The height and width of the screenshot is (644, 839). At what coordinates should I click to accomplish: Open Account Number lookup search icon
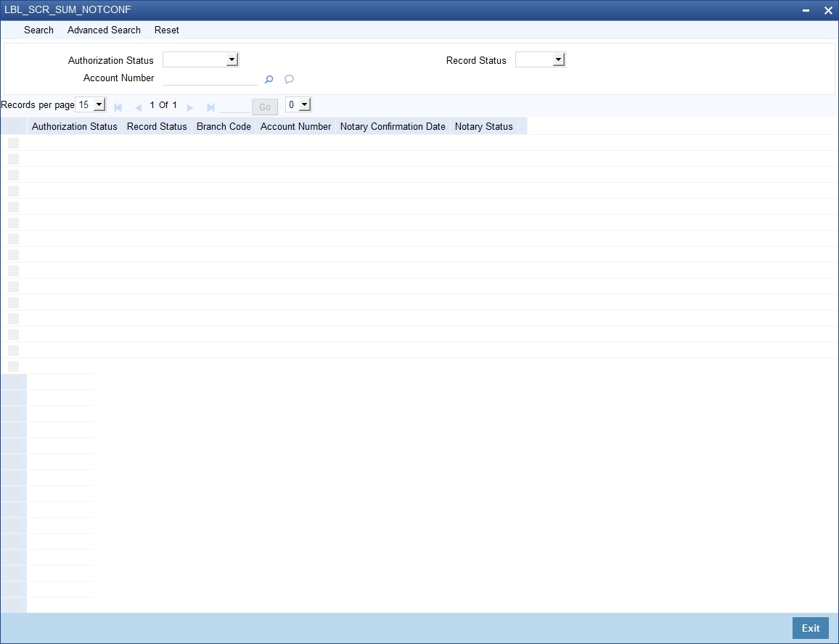click(x=269, y=79)
